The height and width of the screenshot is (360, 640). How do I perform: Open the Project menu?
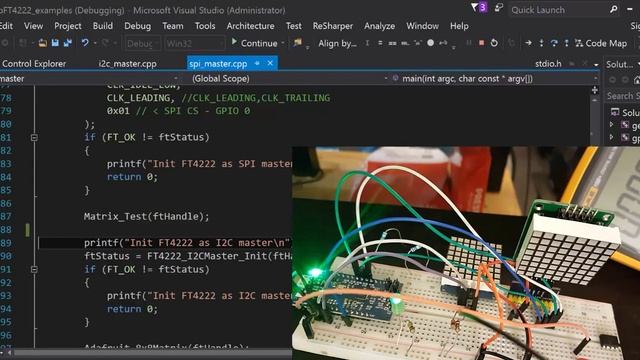68,26
